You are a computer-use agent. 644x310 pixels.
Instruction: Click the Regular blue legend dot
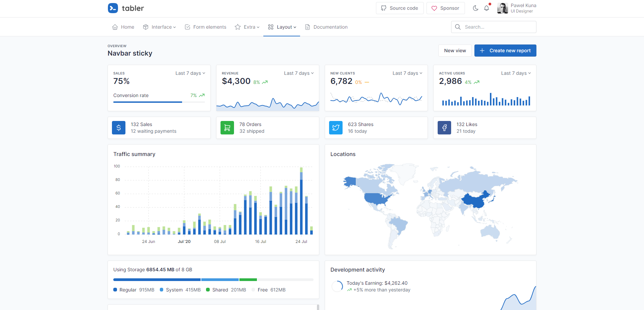tap(115, 290)
